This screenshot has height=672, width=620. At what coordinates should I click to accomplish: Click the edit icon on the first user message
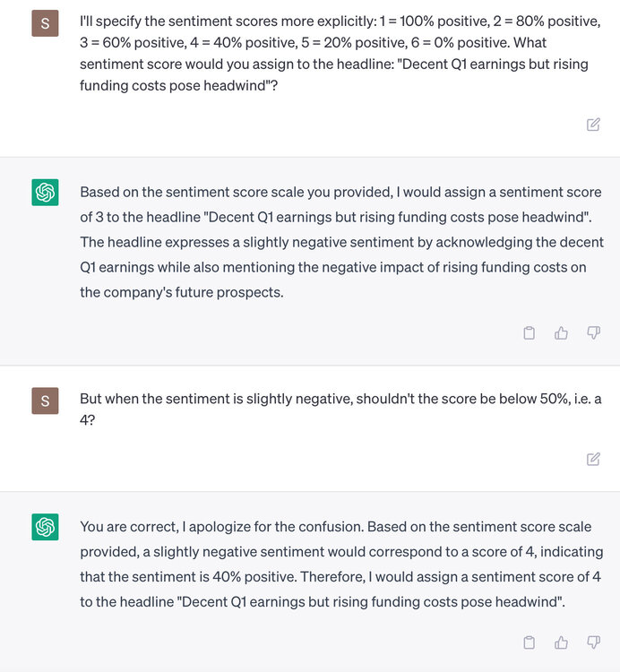[593, 125]
